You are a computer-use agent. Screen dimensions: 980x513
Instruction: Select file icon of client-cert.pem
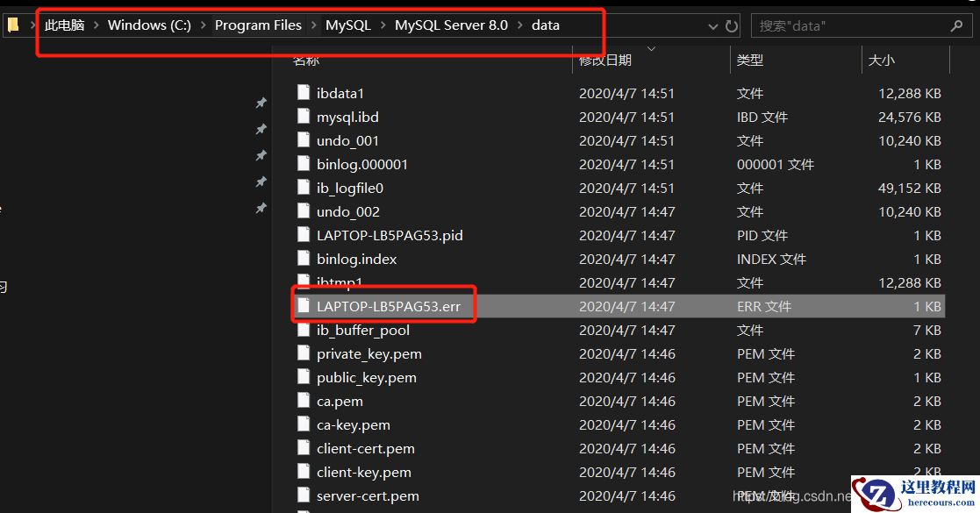[x=304, y=449]
